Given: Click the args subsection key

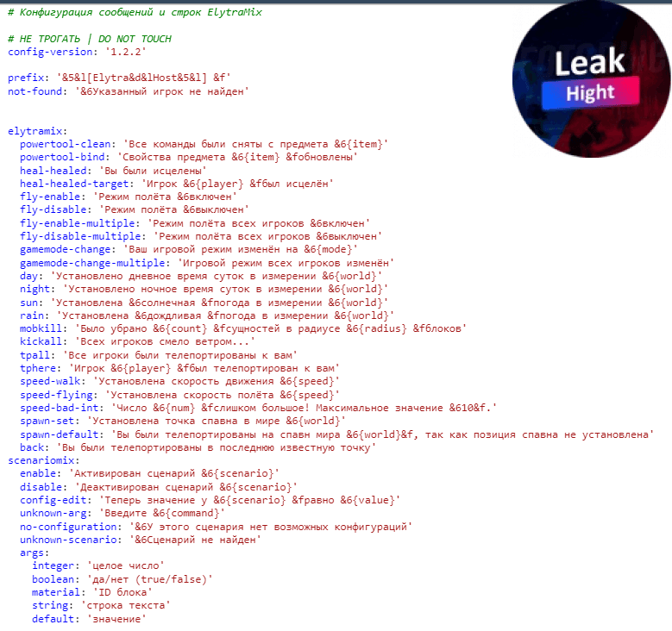Looking at the screenshot, I should (35, 553).
